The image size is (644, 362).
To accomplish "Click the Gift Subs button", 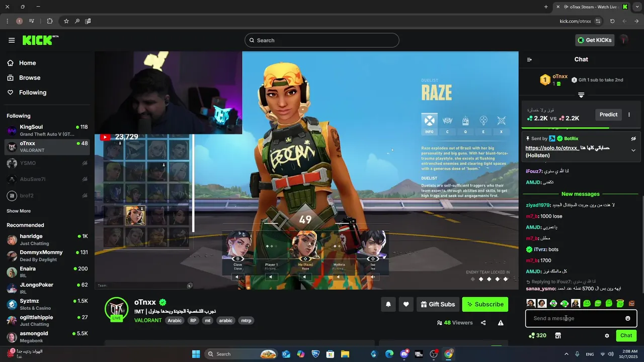I will point(438,304).
